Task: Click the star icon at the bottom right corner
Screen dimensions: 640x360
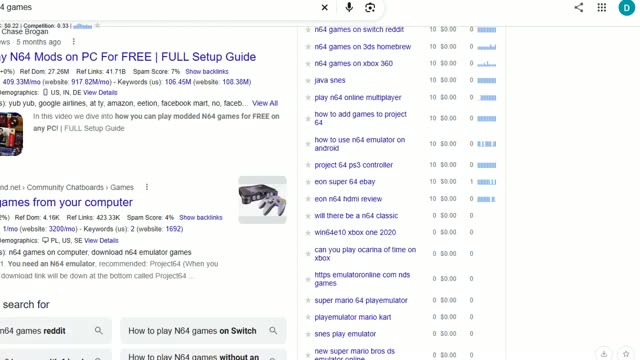Action: coord(626,353)
